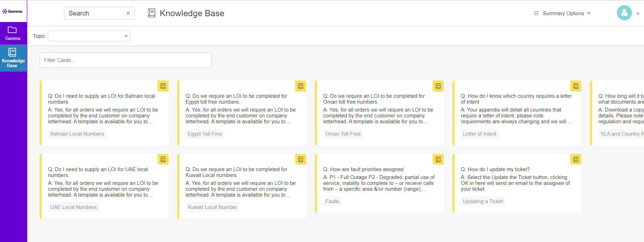Open the Bahrain local numbers LOI question

point(101,99)
